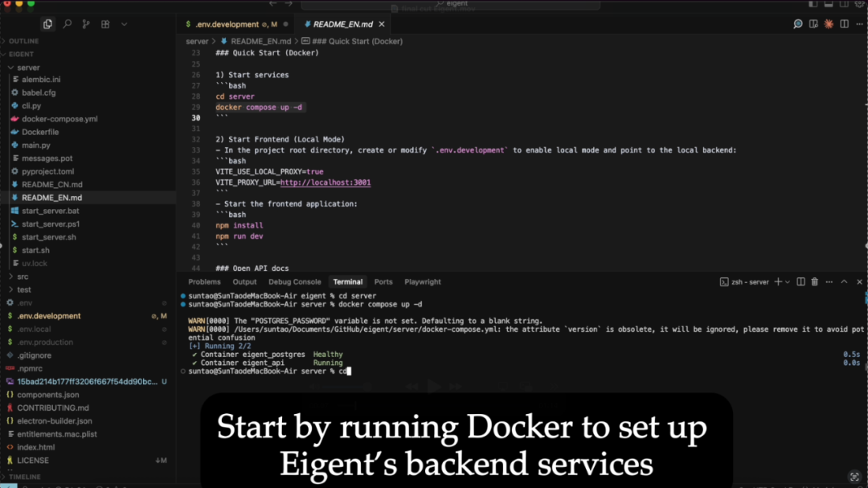The height and width of the screenshot is (488, 868).
Task: Expand the additional views chevron
Action: 124,24
